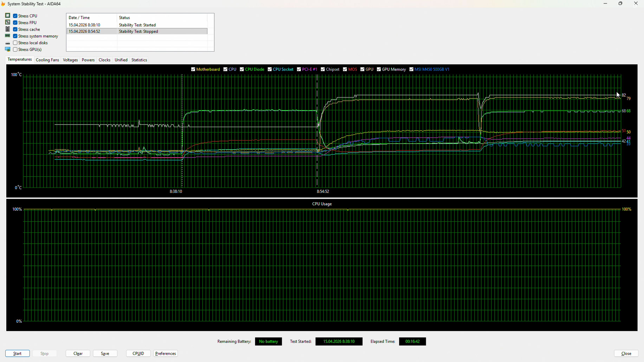Click the AIDA64 flame icon in title bar

tap(3, 4)
